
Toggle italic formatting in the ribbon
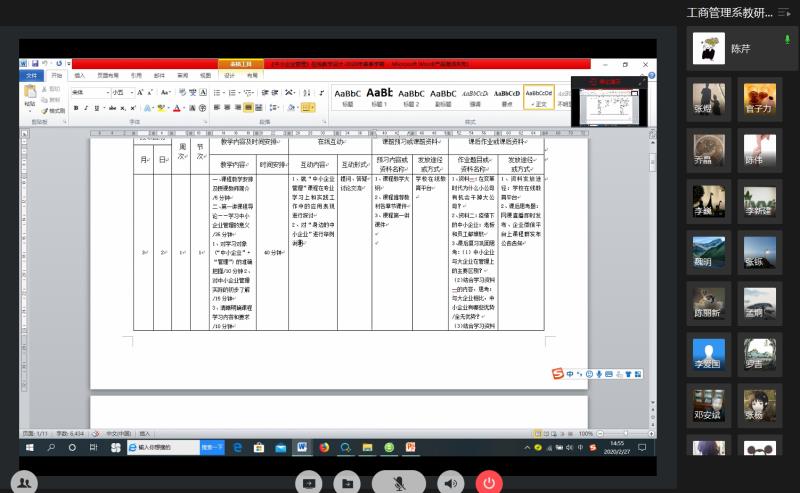tap(87, 108)
